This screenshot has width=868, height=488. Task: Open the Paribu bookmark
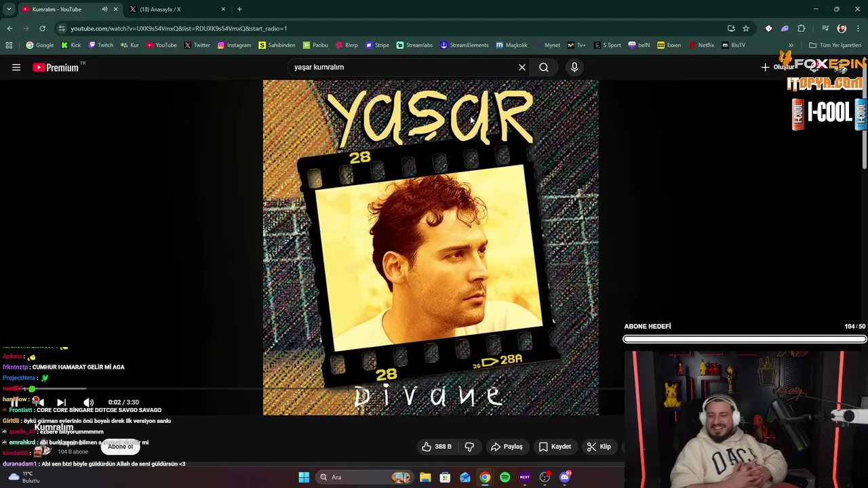point(315,45)
